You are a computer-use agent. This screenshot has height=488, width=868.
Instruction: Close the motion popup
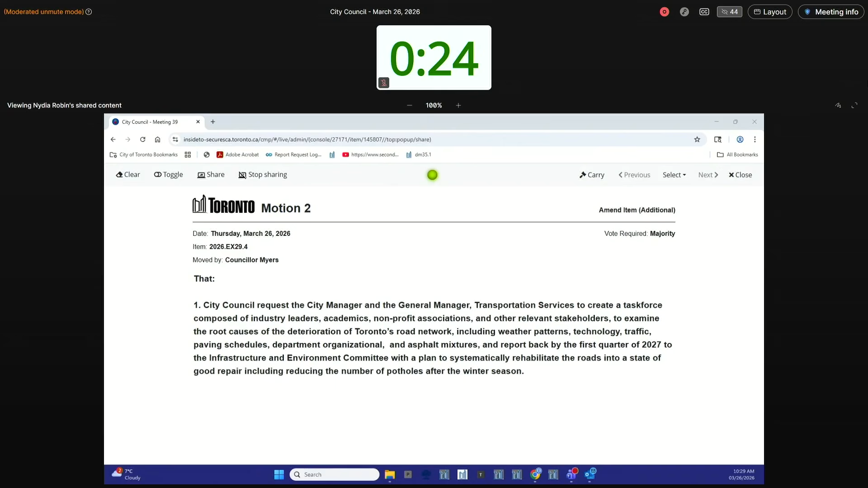(x=740, y=175)
